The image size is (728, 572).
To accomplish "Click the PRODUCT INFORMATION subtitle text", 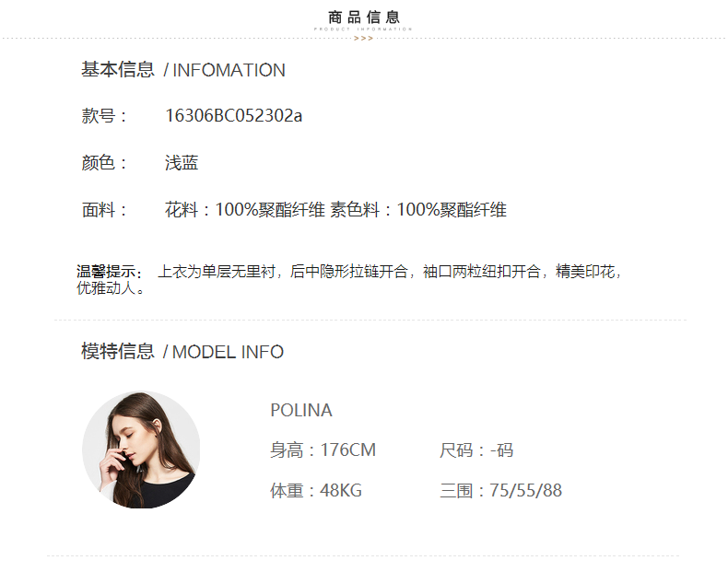I will (x=363, y=29).
